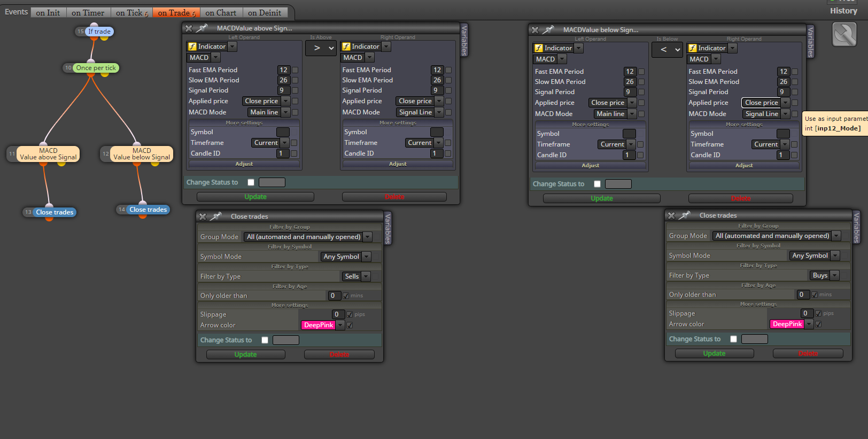Close the Buys Close trades panel
Image resolution: width=868 pixels, height=439 pixels.
[x=671, y=215]
